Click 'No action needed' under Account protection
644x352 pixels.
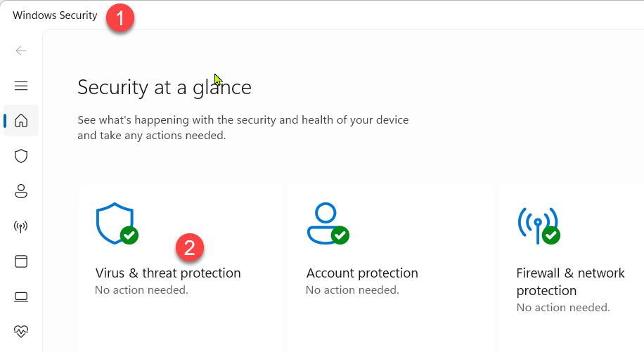[x=352, y=289]
